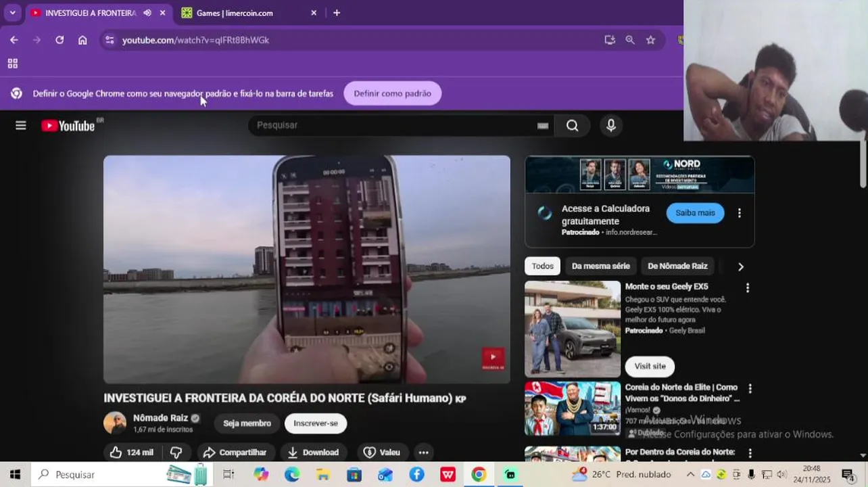Select the De Nômade Raiz chip

click(x=677, y=266)
